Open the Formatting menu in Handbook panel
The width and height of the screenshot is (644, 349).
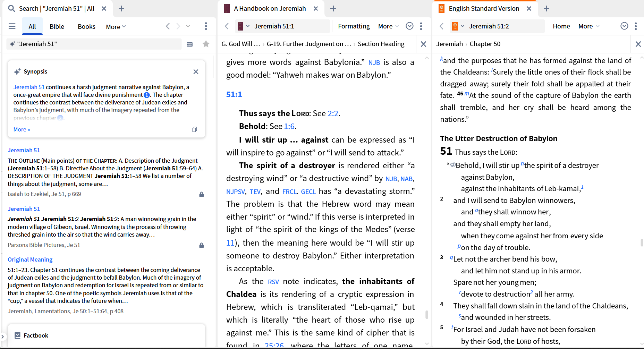click(x=354, y=26)
